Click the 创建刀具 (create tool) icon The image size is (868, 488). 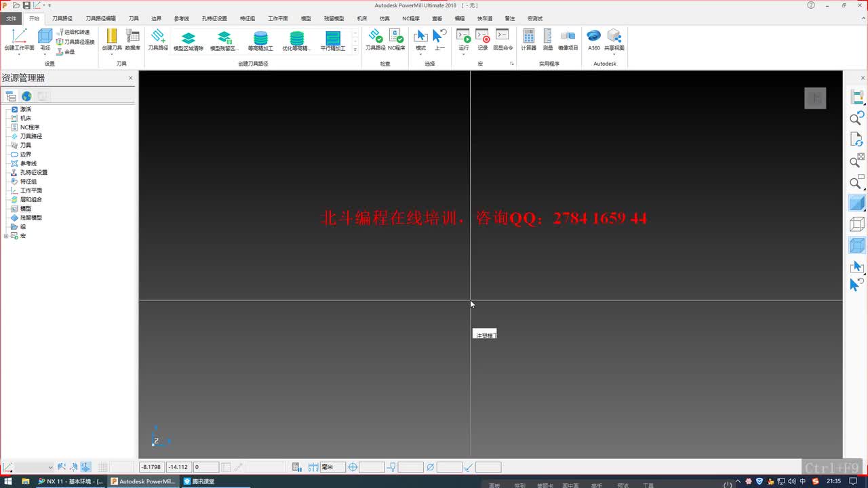pos(112,37)
